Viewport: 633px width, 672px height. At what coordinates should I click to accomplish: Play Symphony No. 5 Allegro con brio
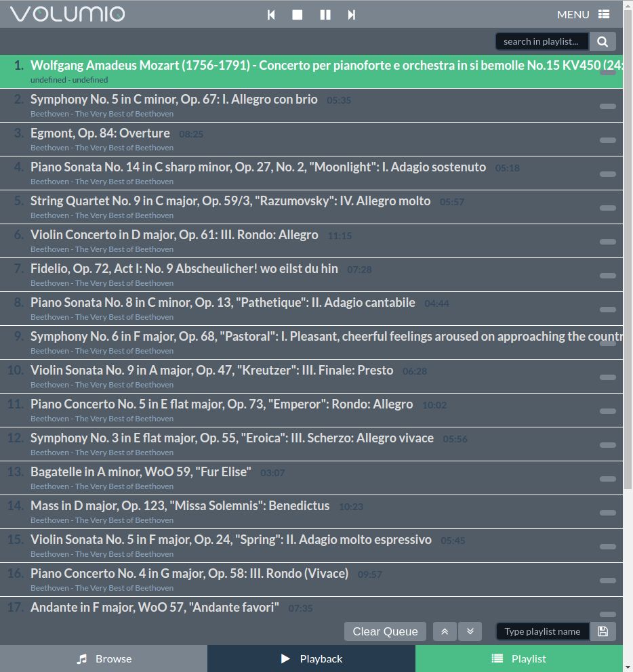click(311, 106)
